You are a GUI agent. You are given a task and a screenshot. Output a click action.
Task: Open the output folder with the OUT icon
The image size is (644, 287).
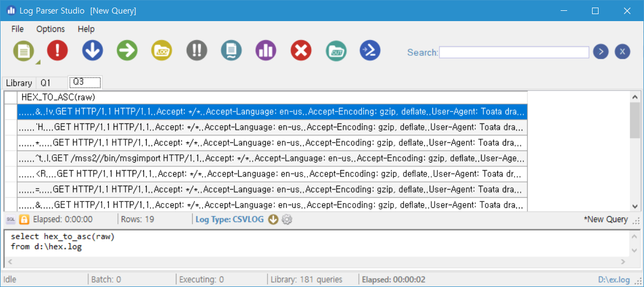[336, 50]
